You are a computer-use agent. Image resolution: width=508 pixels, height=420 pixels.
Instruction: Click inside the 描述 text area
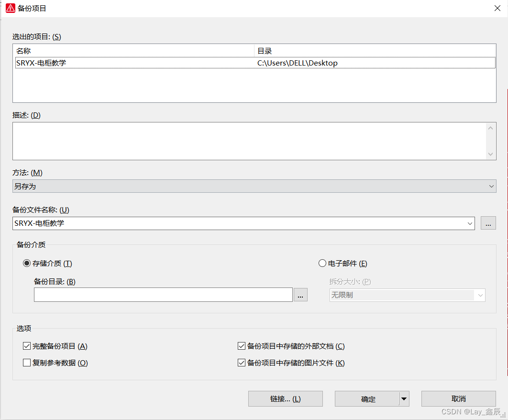249,141
